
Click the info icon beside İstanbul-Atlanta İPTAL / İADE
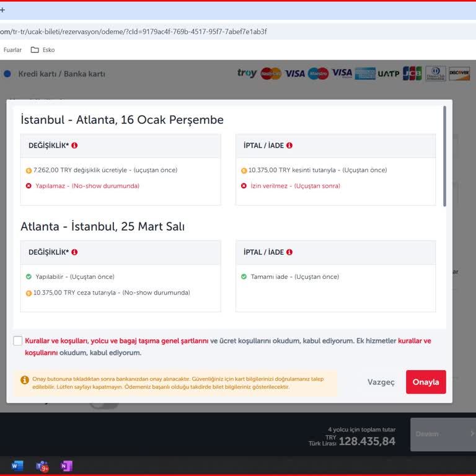(x=289, y=146)
